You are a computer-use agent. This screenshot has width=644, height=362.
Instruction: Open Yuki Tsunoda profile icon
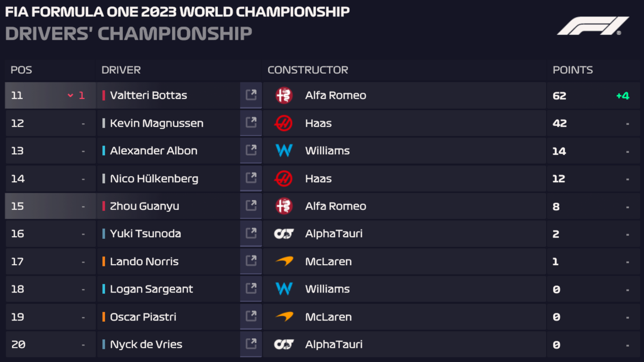[x=251, y=233]
